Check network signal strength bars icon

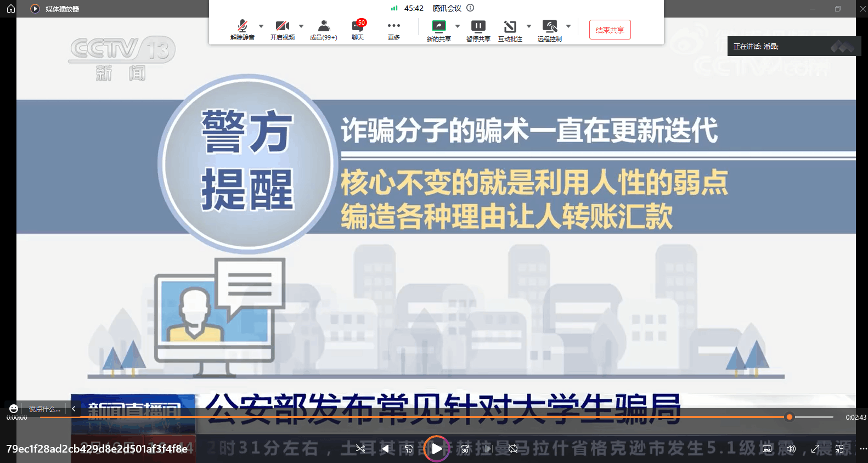(394, 8)
